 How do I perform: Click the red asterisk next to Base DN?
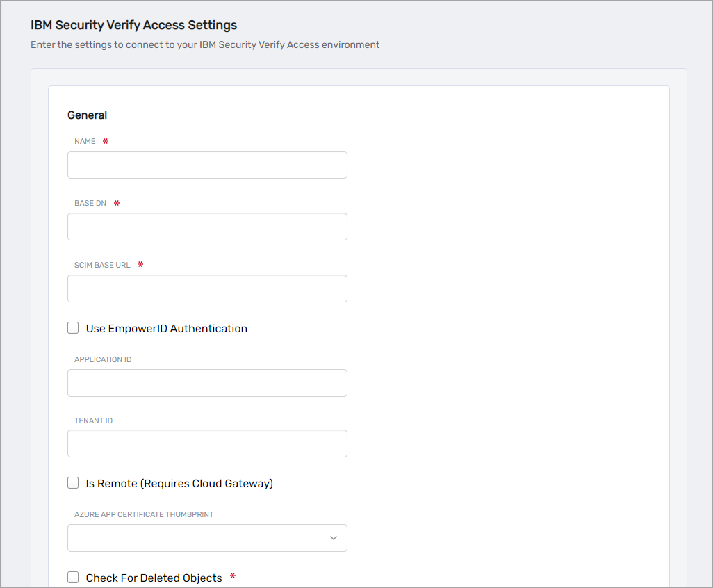[117, 204]
